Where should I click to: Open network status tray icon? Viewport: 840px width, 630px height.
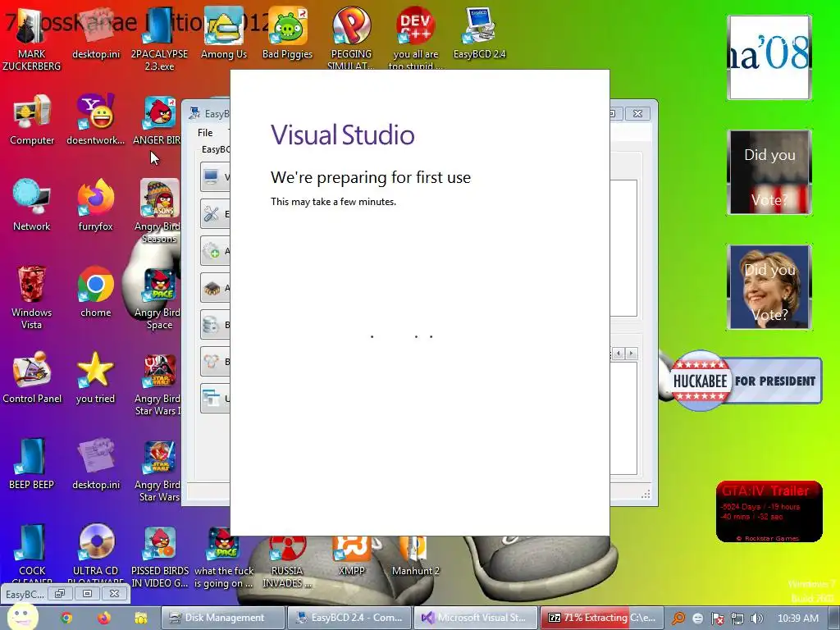click(x=737, y=619)
